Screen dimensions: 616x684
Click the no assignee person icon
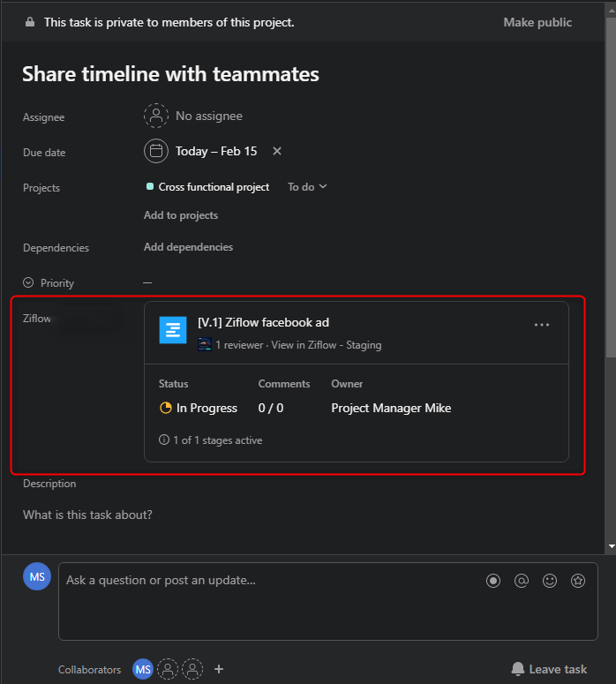[x=156, y=116]
